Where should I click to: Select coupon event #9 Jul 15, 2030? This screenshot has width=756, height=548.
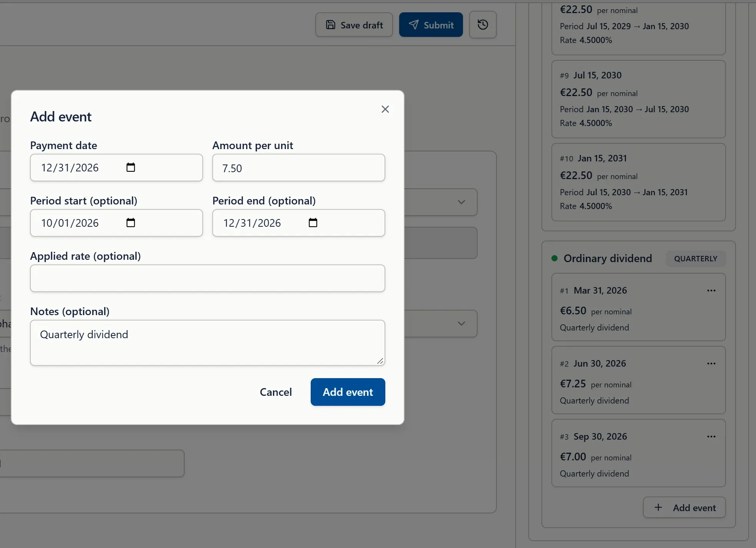pos(638,99)
